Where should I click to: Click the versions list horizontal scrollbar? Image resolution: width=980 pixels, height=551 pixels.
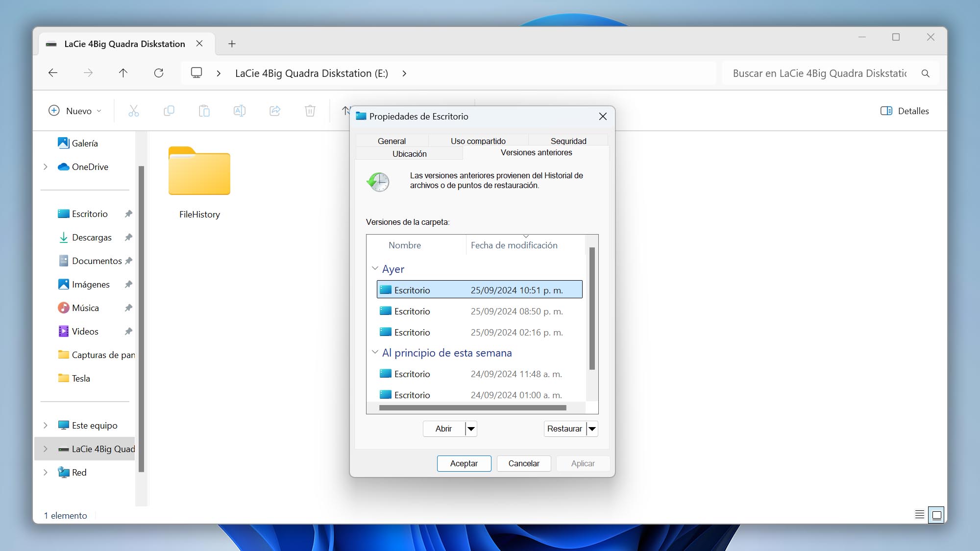point(472,407)
